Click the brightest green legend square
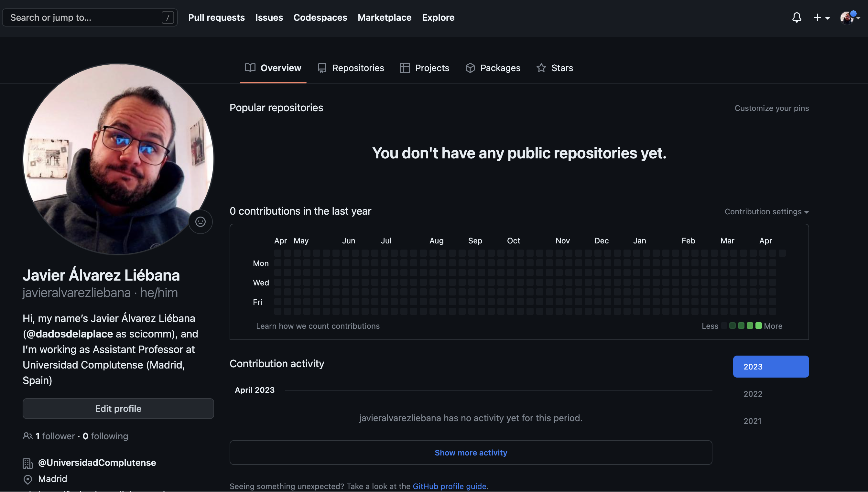The width and height of the screenshot is (868, 492). tap(758, 326)
